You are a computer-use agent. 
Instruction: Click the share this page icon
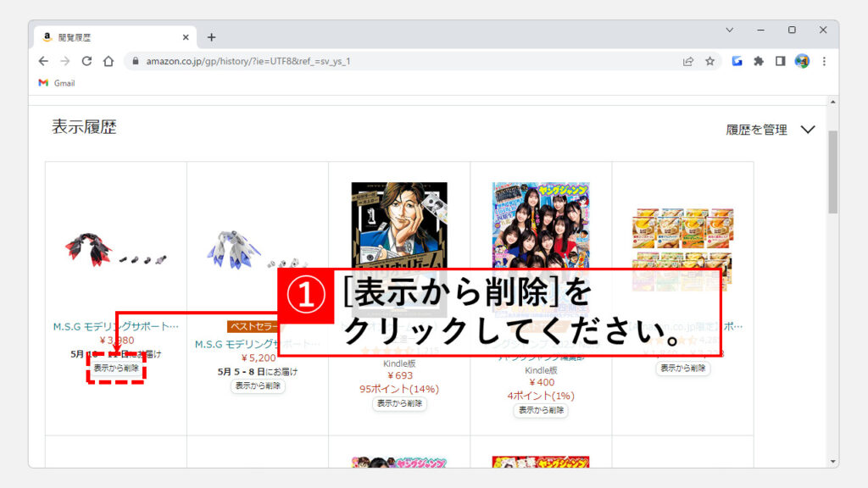point(687,61)
